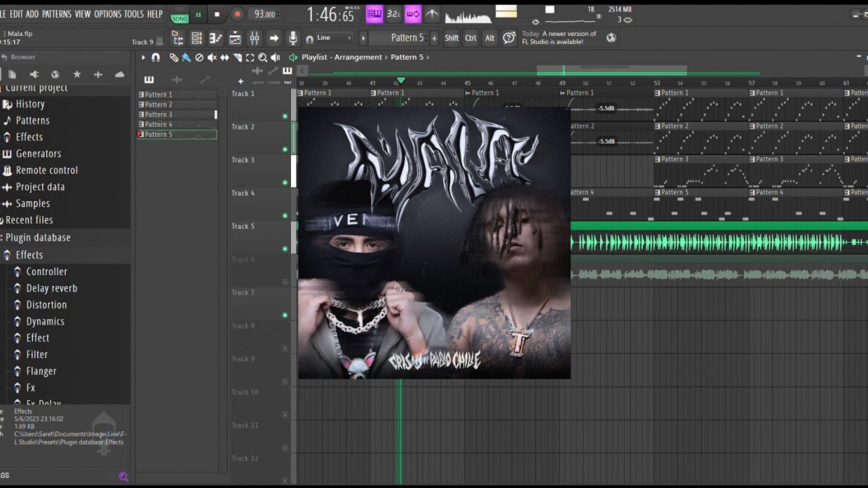Click the add pattern plus button

(x=434, y=38)
